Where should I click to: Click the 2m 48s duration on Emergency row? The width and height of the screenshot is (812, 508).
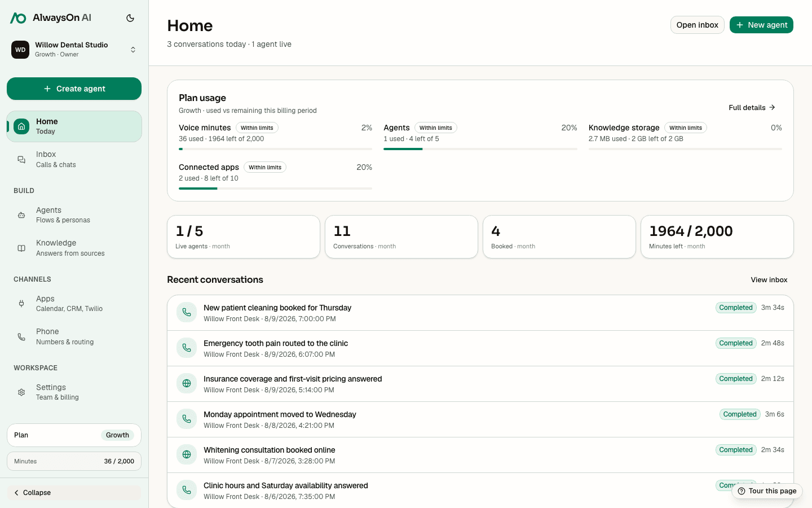773,343
